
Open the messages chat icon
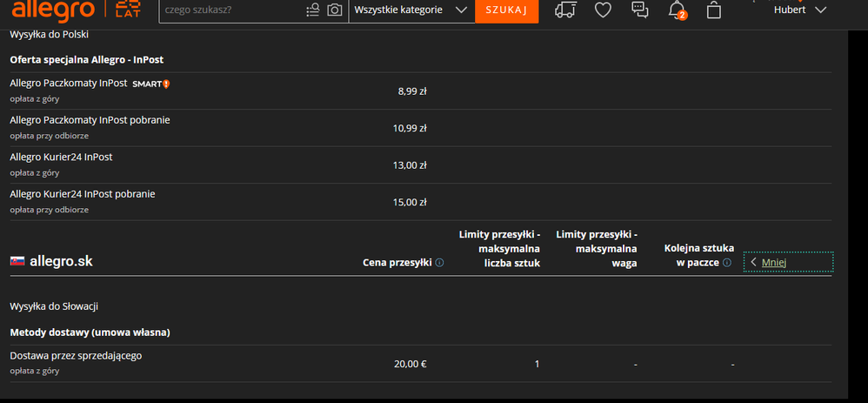[639, 10]
